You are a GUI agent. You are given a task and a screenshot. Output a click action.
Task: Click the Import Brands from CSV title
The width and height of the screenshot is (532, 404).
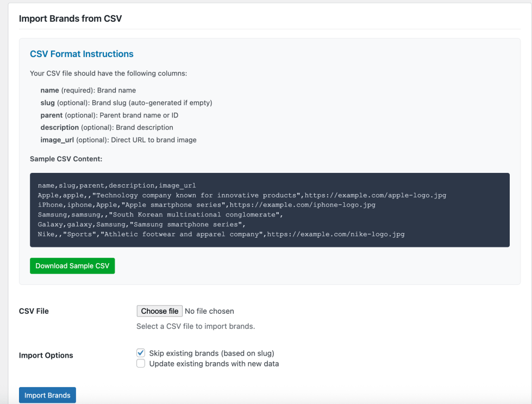(70, 18)
